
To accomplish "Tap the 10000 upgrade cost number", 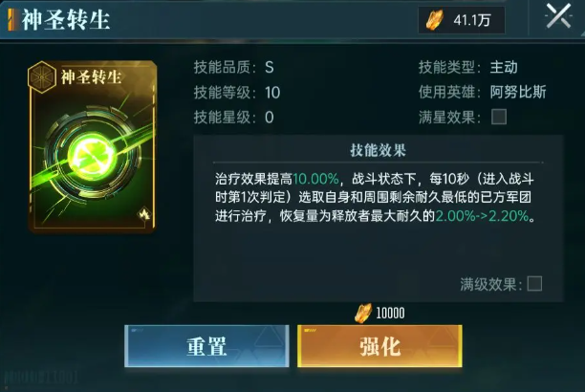I will 390,314.
